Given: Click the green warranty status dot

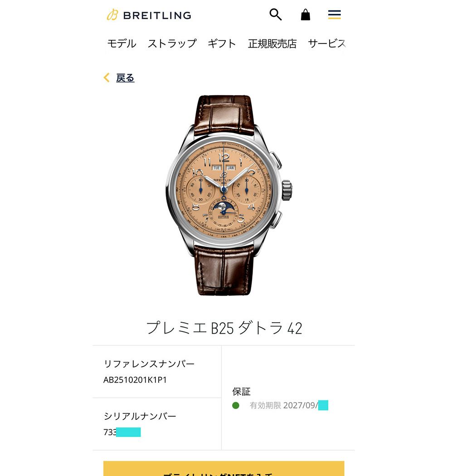Looking at the screenshot, I should (x=236, y=405).
